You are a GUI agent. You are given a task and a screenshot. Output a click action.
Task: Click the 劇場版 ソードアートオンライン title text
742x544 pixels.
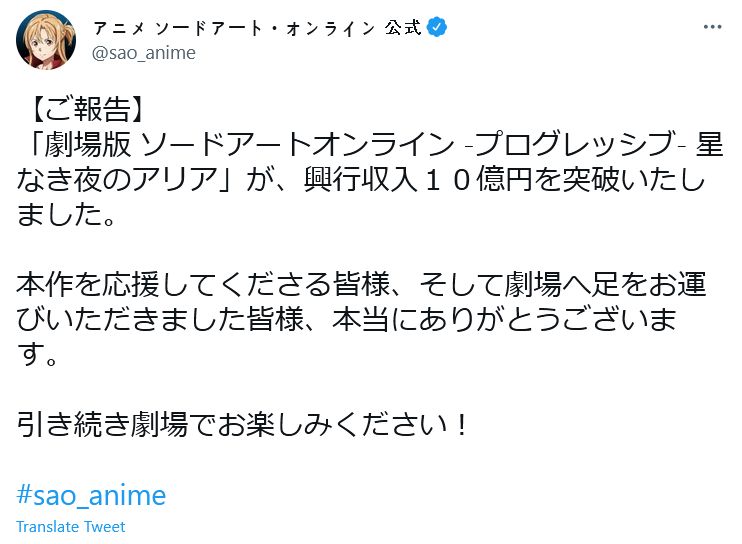[x=250, y=143]
